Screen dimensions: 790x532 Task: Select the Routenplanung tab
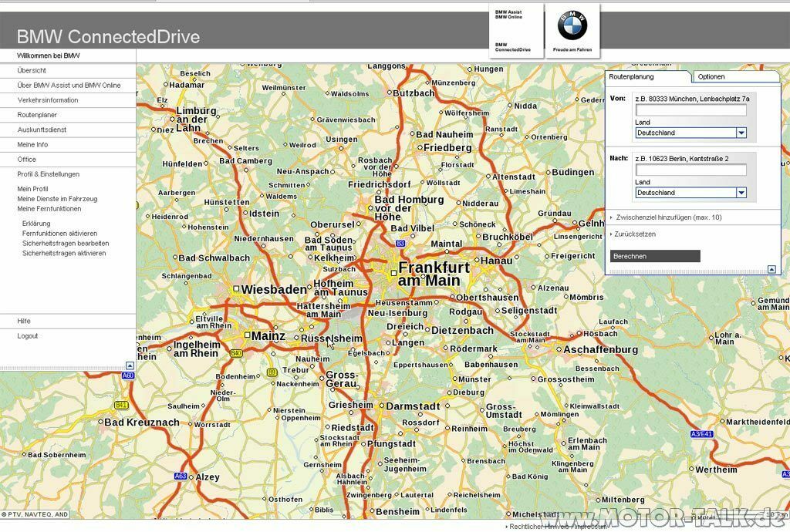click(x=632, y=77)
